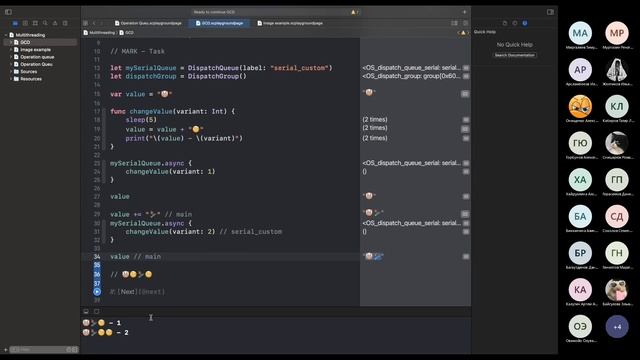
Task: Go forward with the editor history arrow
Action: (x=102, y=23)
